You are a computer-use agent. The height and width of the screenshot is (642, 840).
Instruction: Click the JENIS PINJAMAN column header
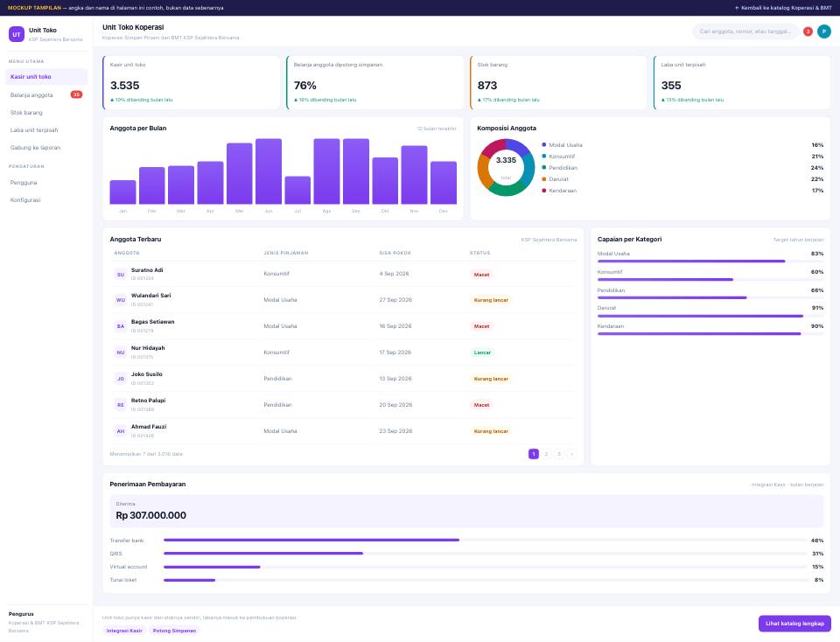click(x=286, y=253)
